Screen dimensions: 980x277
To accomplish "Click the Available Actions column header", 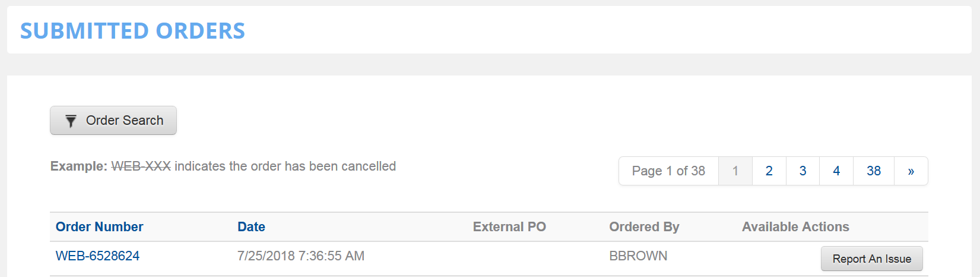I will tap(795, 227).
